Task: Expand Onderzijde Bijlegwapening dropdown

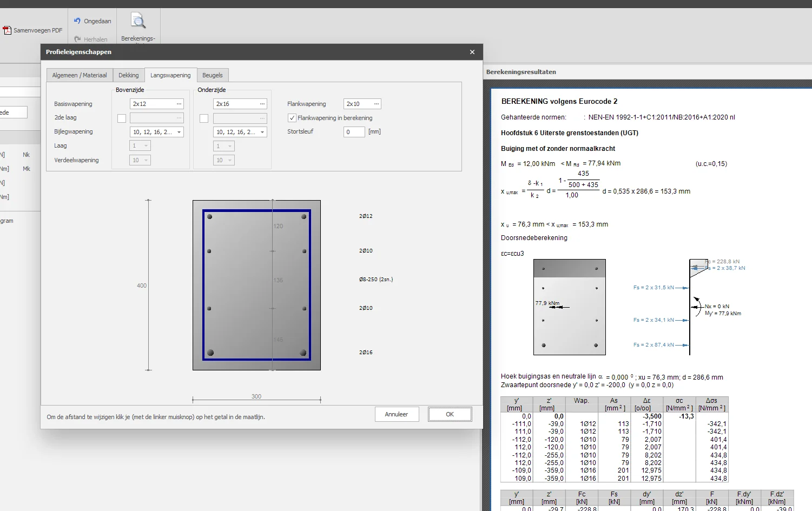Action: click(262, 132)
